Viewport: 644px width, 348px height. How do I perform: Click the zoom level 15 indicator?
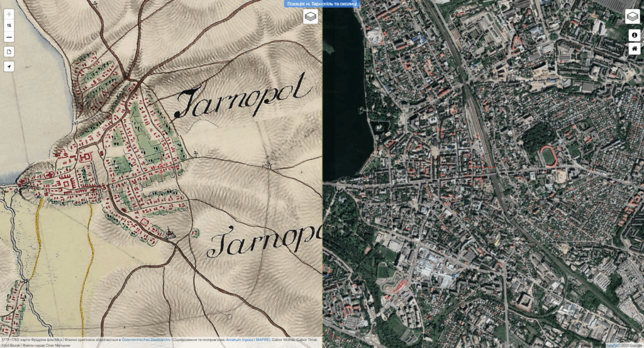tap(9, 25)
